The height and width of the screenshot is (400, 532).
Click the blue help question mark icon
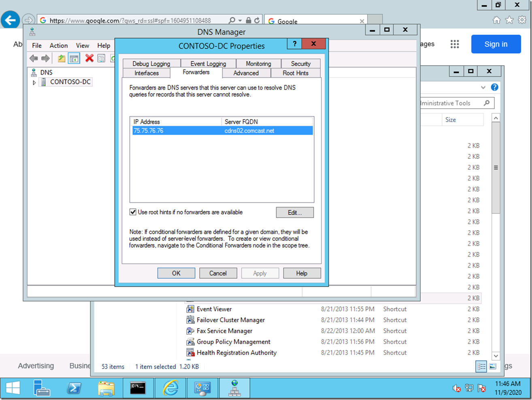(x=494, y=87)
